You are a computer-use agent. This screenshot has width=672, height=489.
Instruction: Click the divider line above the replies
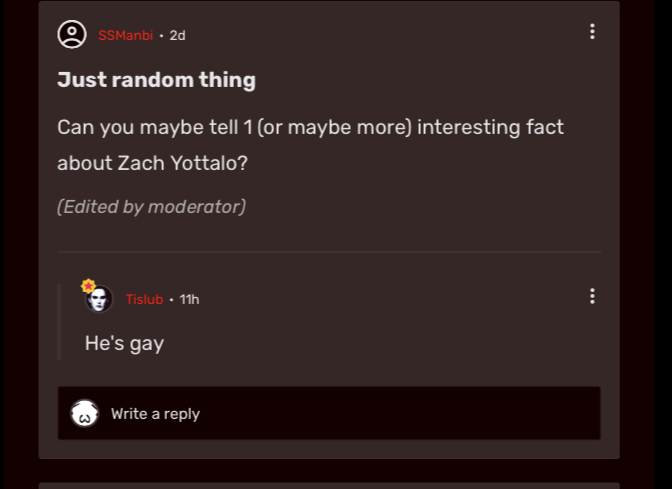329,252
